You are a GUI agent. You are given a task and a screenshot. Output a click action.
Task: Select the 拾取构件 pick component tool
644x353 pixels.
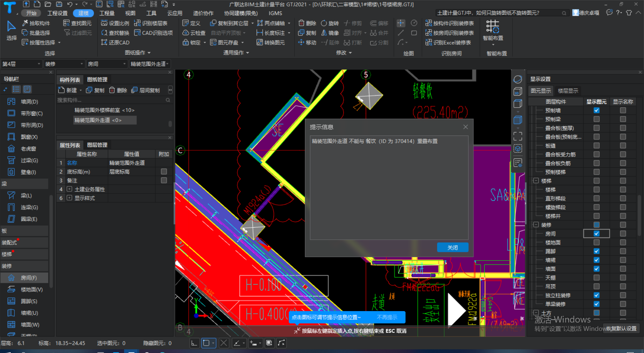36,23
